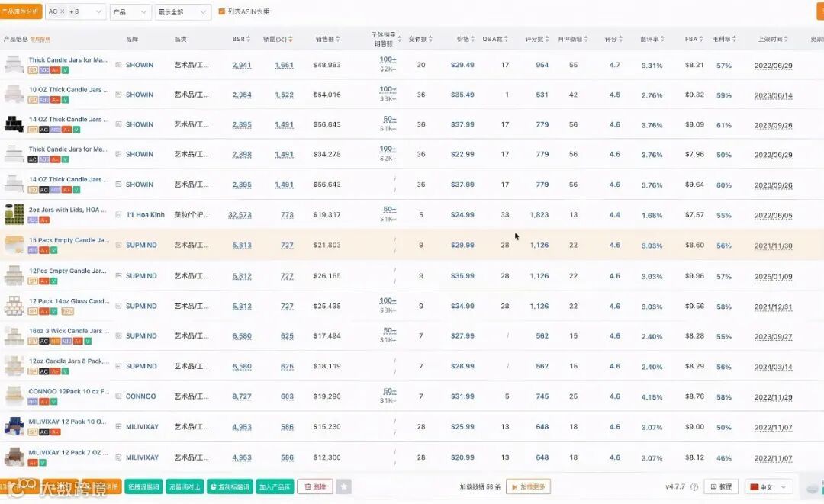The width and height of the screenshot is (824, 504).
Task: Sort by 子体销量 销售额 column arrows
Action: 399,39
